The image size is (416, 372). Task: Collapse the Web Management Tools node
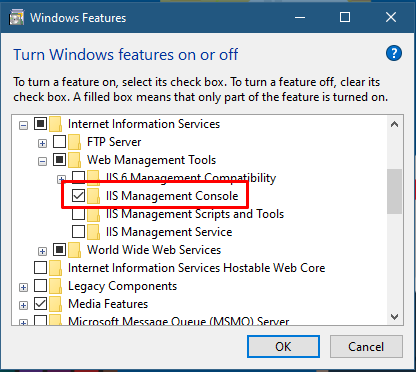coord(42,162)
